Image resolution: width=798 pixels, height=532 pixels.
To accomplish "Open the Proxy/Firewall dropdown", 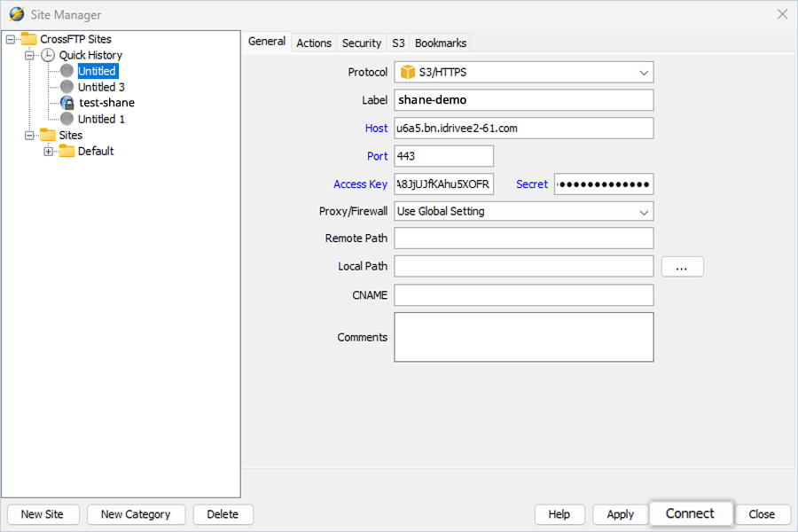I will point(644,212).
